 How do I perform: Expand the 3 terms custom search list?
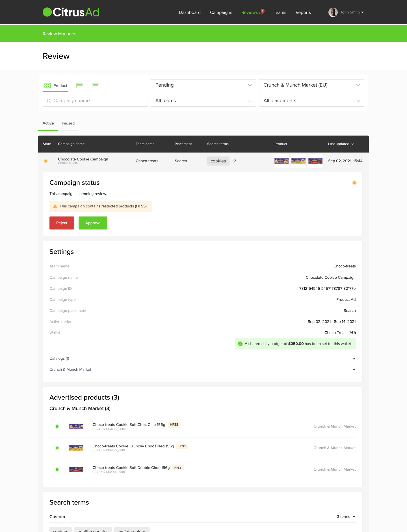(x=354, y=517)
